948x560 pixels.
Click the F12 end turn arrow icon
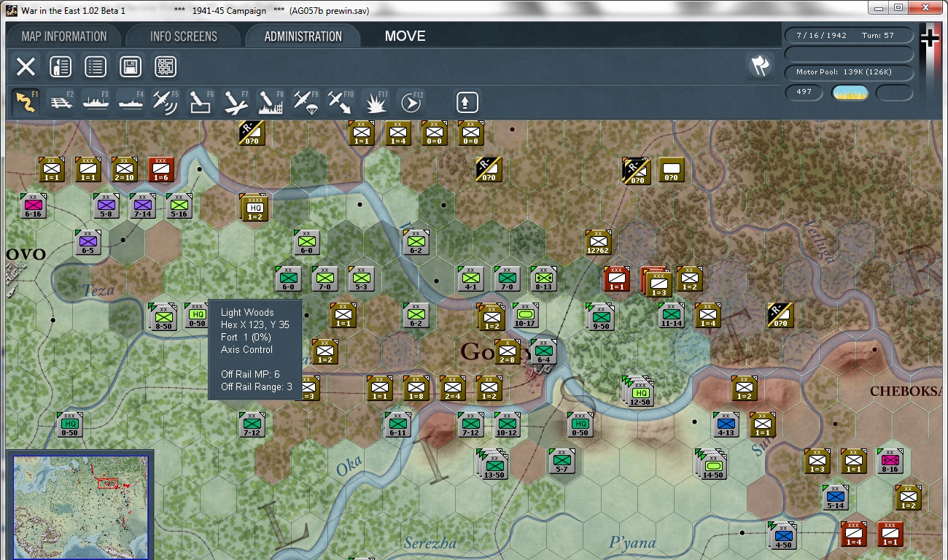tap(411, 102)
